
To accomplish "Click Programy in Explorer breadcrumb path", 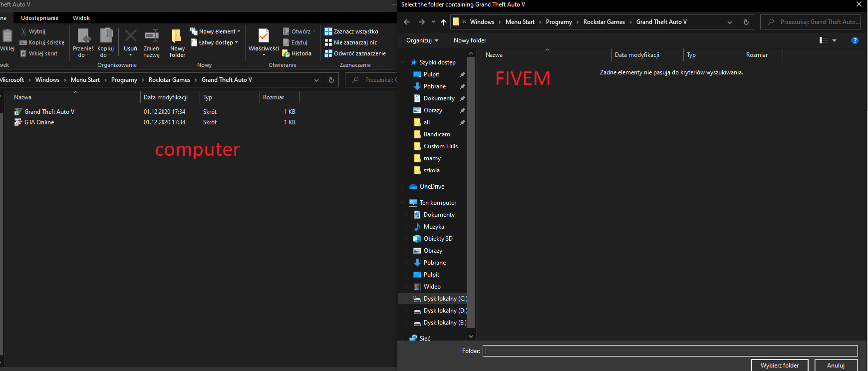I will [124, 80].
